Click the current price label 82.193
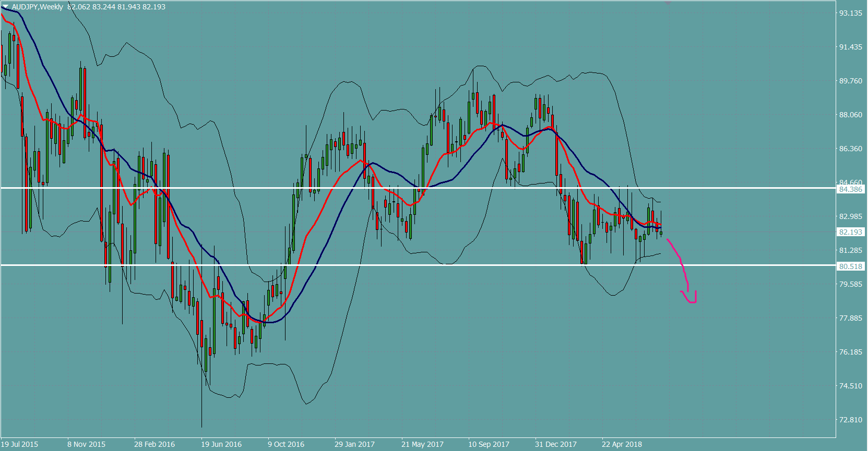This screenshot has width=868, height=451. pyautogui.click(x=850, y=232)
